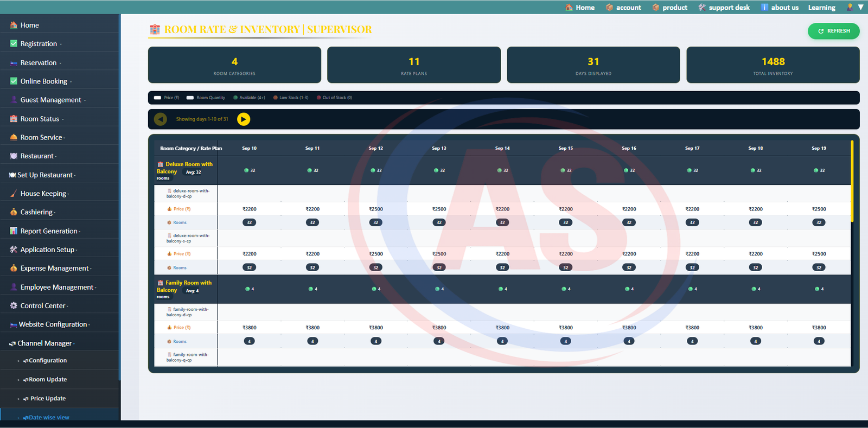
Task: Open the product menu in top navigation
Action: (669, 8)
